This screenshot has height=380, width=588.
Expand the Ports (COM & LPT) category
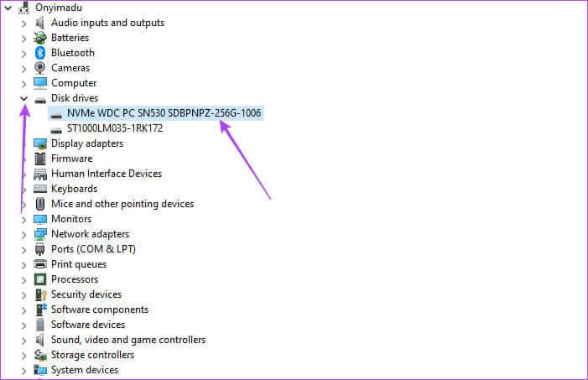23,250
